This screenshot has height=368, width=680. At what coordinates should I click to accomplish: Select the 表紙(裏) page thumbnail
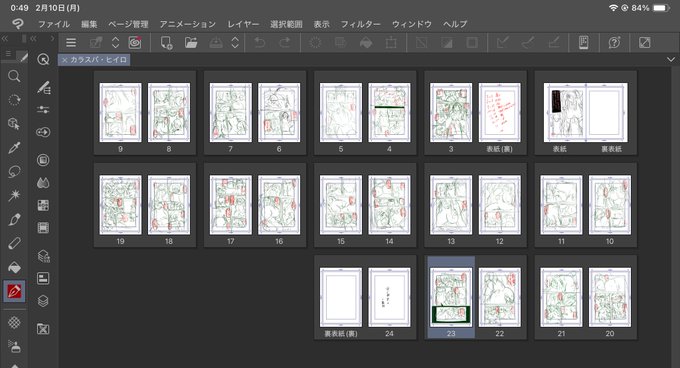(x=500, y=113)
